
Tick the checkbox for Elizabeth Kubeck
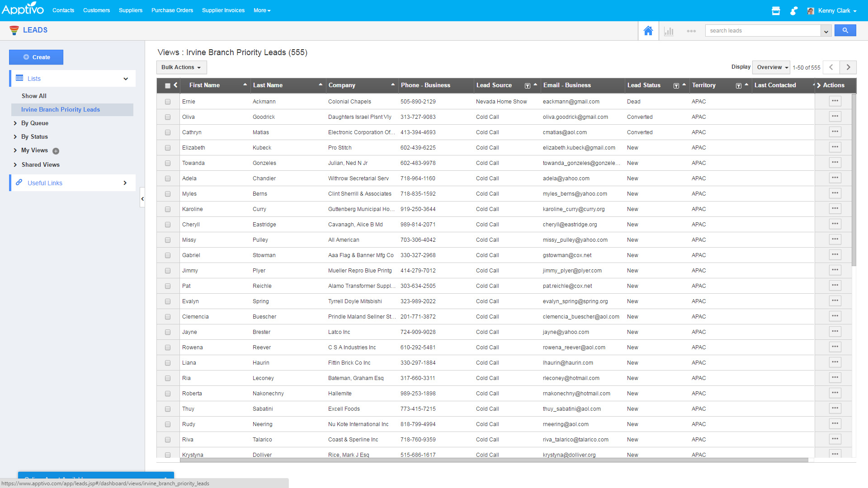[168, 148]
